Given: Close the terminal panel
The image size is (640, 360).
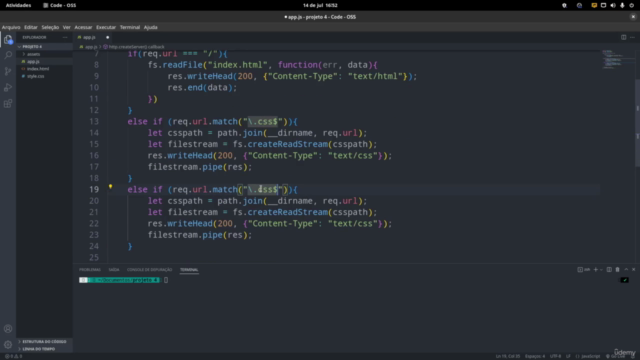Looking at the screenshot, I should [x=633, y=269].
